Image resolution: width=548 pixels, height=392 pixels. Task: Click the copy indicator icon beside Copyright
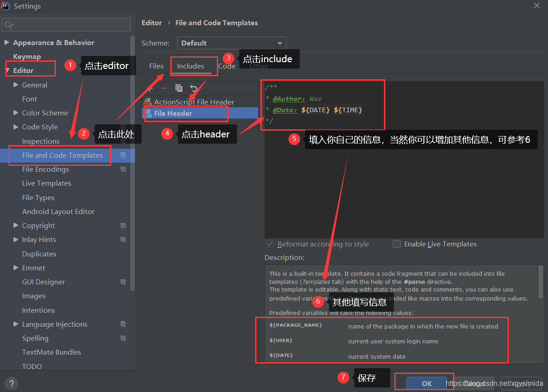pos(123,225)
